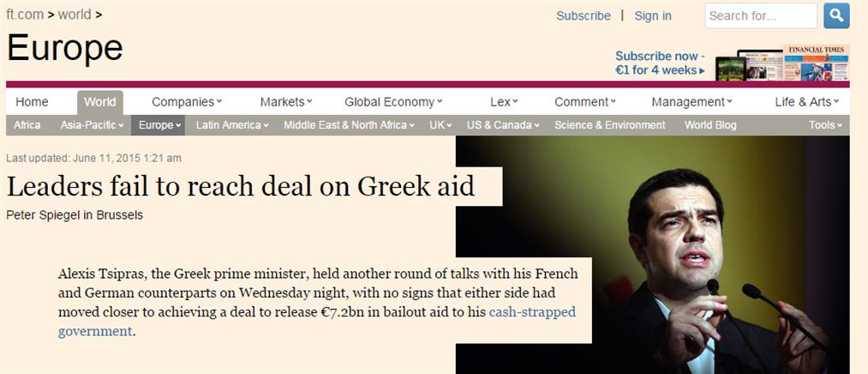This screenshot has width=868, height=374.
Task: Type in the Search for field
Action: [760, 15]
